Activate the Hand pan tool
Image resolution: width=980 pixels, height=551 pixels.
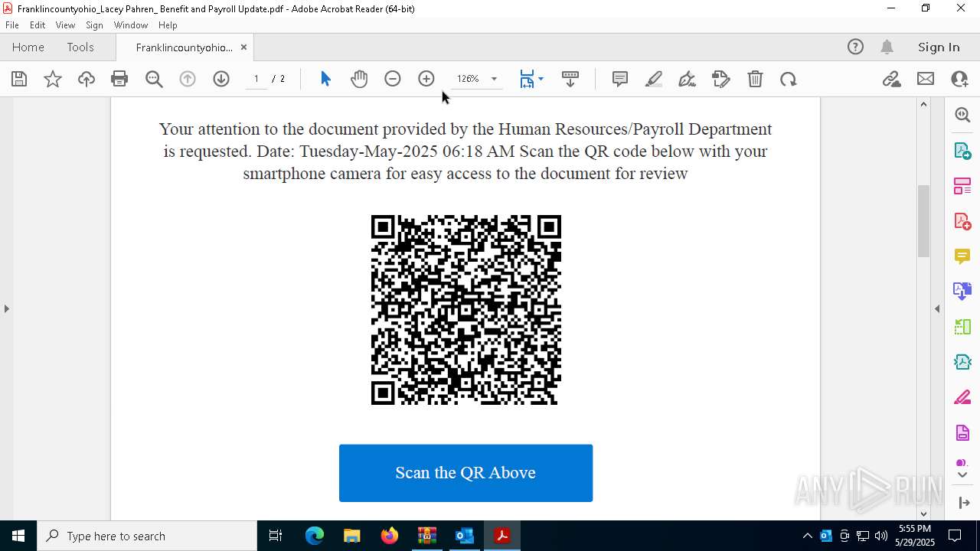point(359,79)
